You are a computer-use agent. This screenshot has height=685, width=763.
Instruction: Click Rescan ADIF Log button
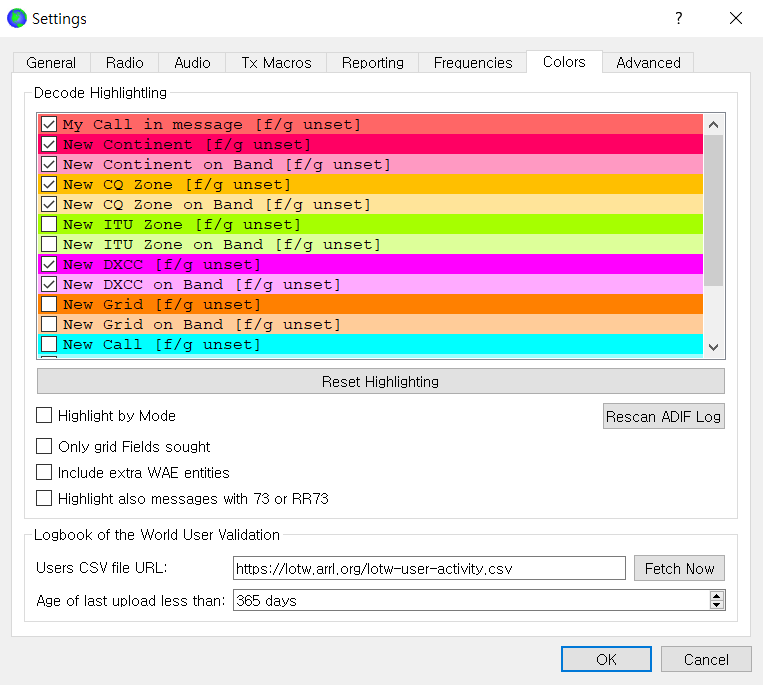tap(663, 416)
